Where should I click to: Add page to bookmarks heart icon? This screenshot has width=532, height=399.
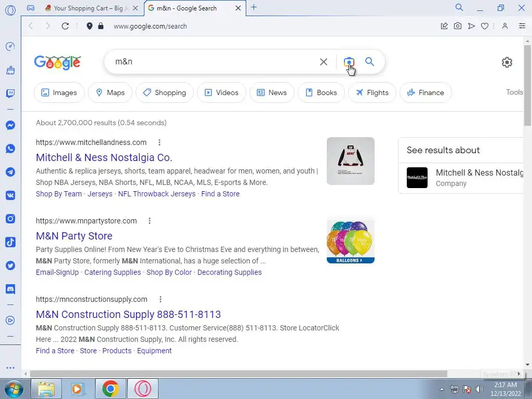(485, 26)
